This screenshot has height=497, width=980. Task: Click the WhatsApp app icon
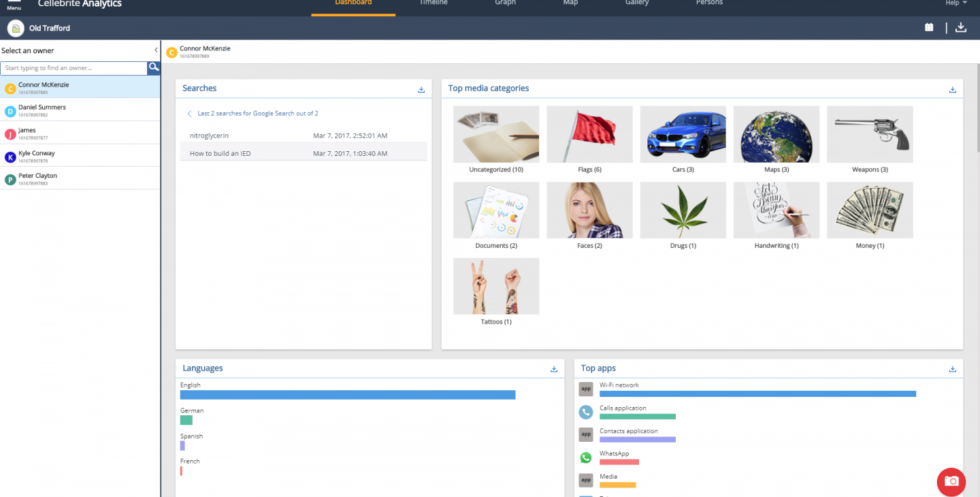[x=585, y=458]
